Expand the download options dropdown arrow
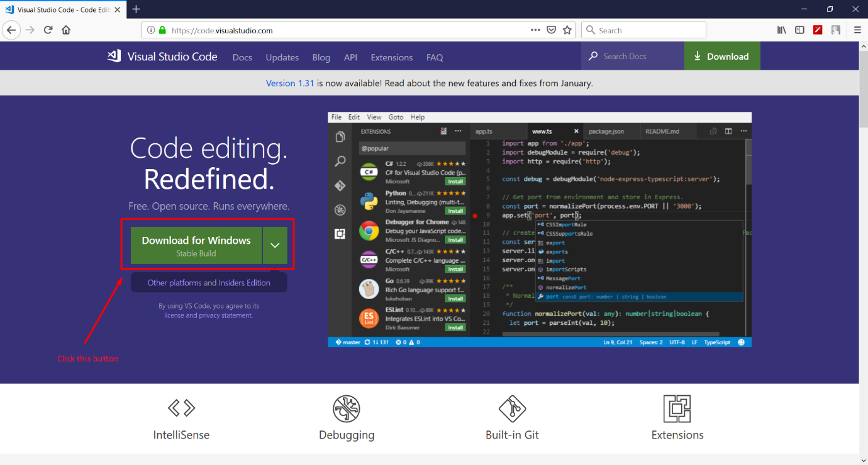 point(275,245)
